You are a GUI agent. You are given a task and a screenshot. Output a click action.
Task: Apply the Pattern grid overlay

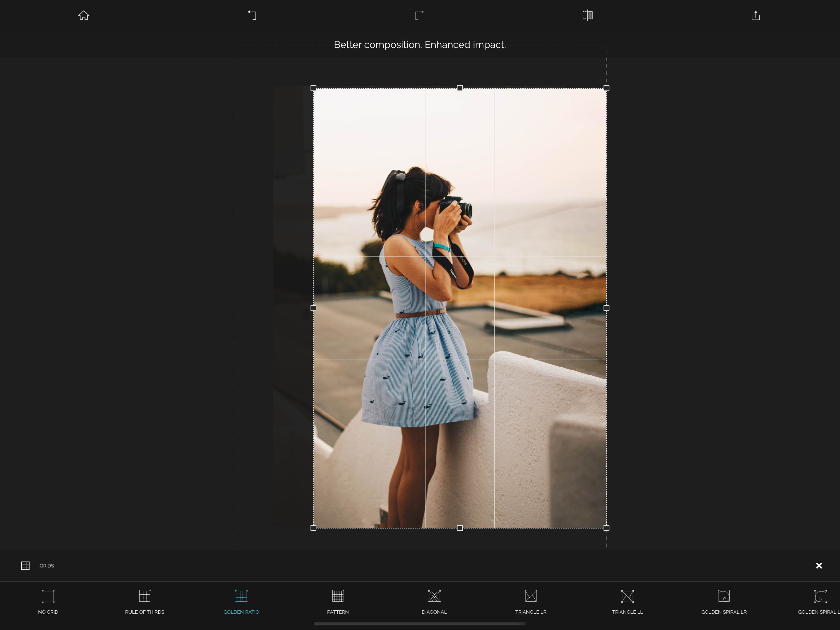338,602
